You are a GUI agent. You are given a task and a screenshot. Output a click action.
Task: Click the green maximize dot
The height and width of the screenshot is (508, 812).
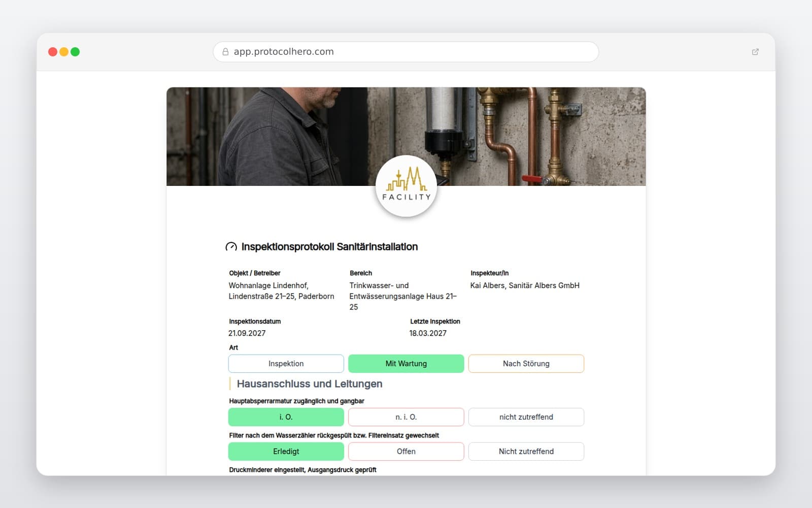pyautogui.click(x=75, y=52)
